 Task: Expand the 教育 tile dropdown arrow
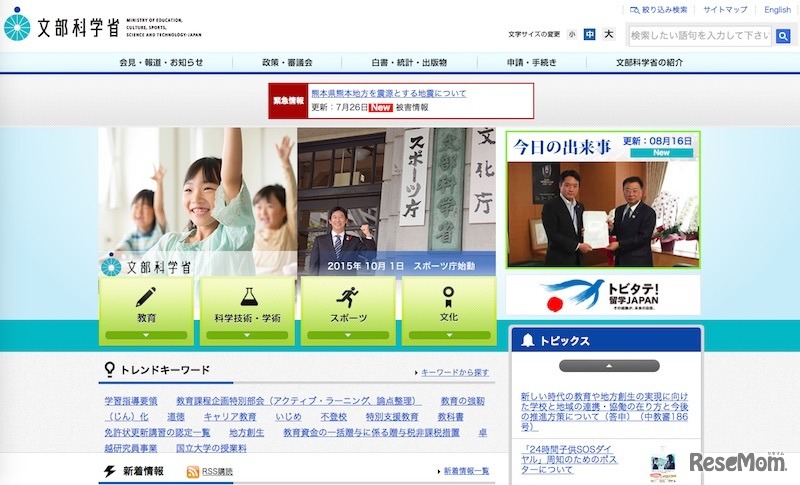[x=146, y=335]
